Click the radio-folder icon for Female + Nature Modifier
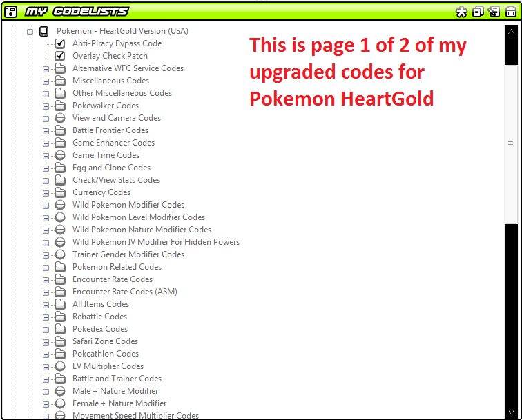 pos(60,403)
